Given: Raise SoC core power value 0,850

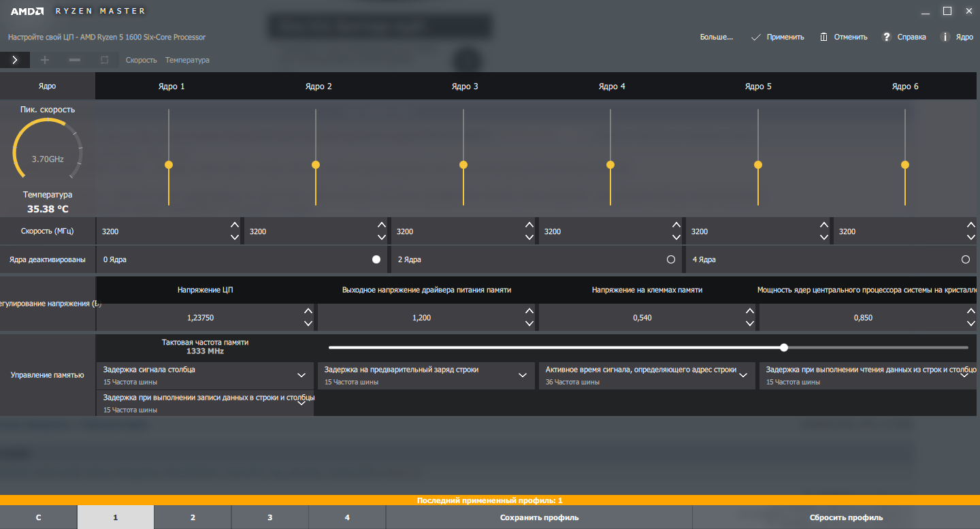Looking at the screenshot, I should pos(971,312).
